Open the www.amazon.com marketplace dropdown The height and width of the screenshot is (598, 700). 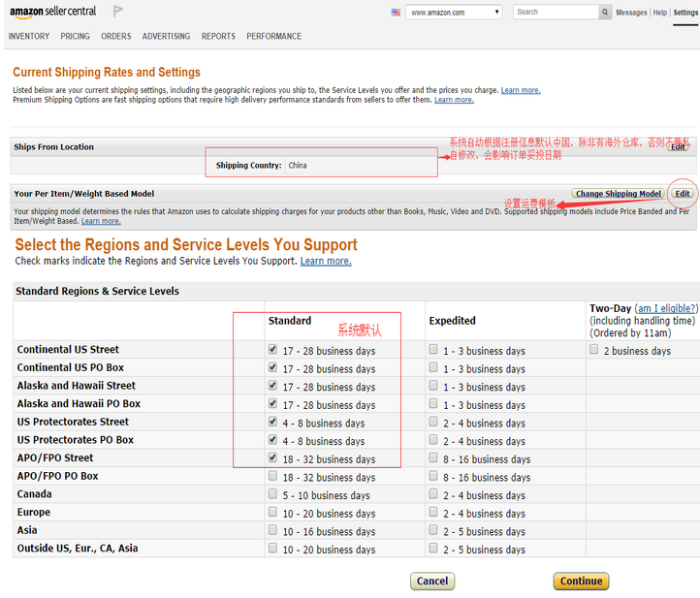click(454, 12)
